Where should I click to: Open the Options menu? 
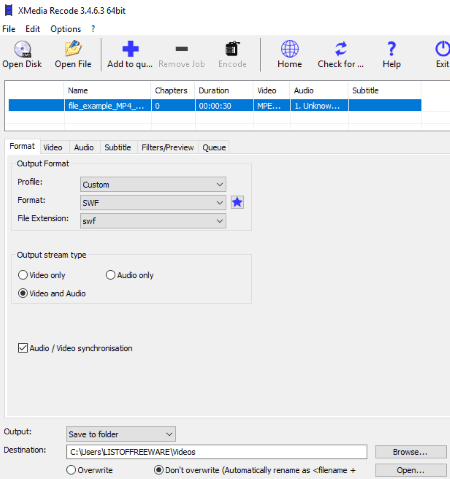click(66, 29)
